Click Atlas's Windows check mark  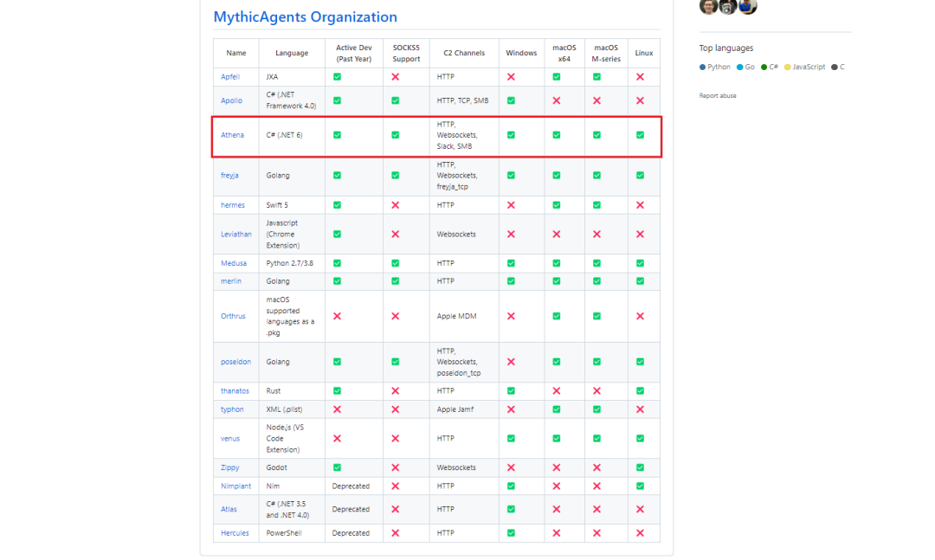(511, 509)
